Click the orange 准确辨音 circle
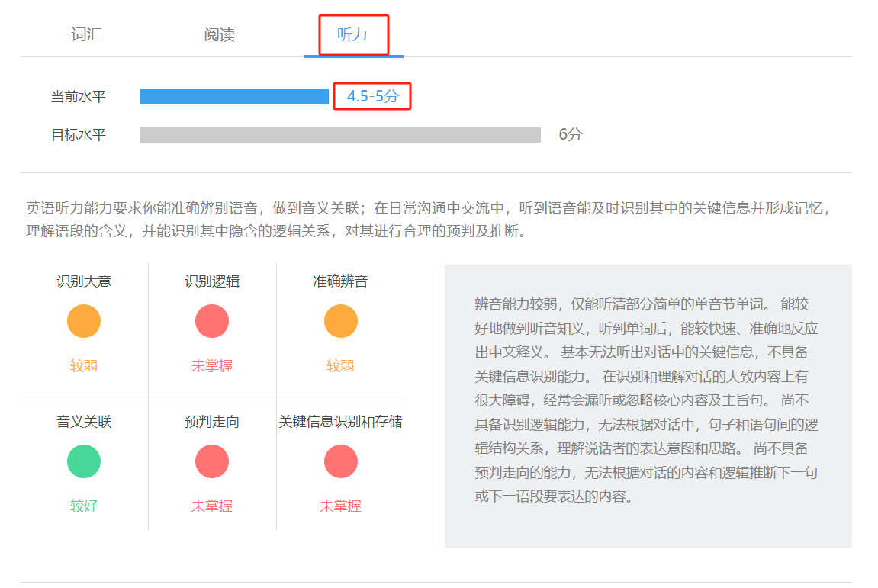 [340, 320]
